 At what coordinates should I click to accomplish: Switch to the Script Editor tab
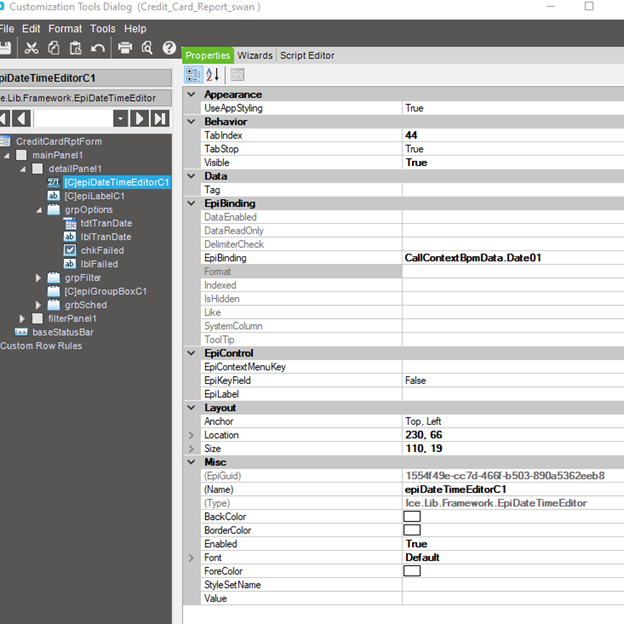307,56
